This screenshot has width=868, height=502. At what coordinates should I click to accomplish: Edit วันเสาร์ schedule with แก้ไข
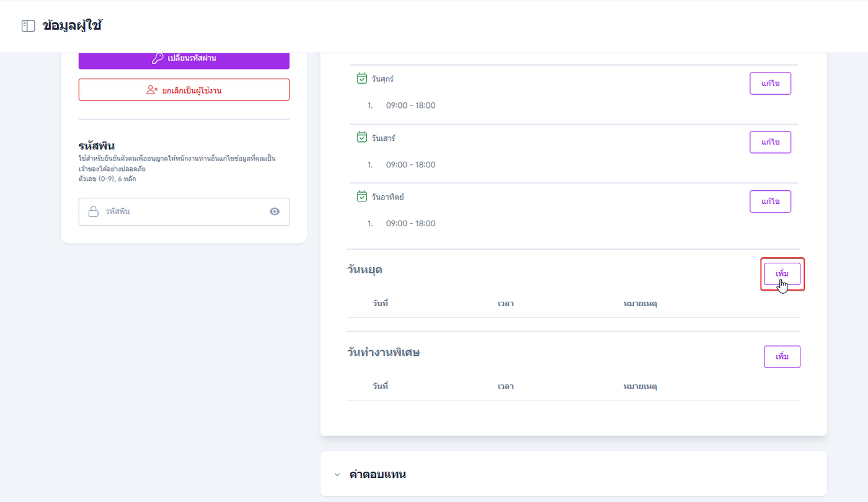click(770, 142)
